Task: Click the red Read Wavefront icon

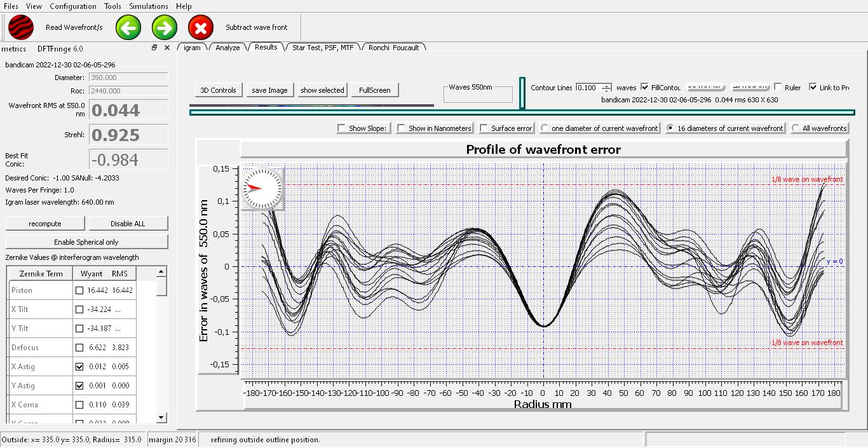Action: (21, 28)
